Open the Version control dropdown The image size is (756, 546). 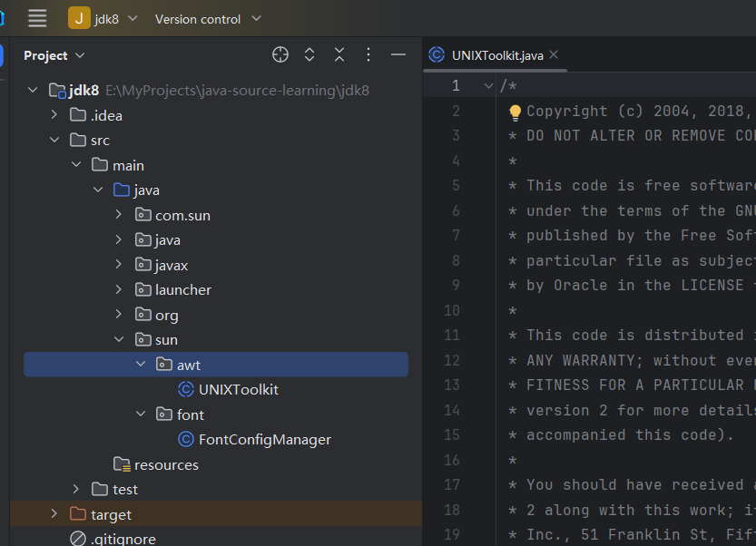[x=208, y=18]
